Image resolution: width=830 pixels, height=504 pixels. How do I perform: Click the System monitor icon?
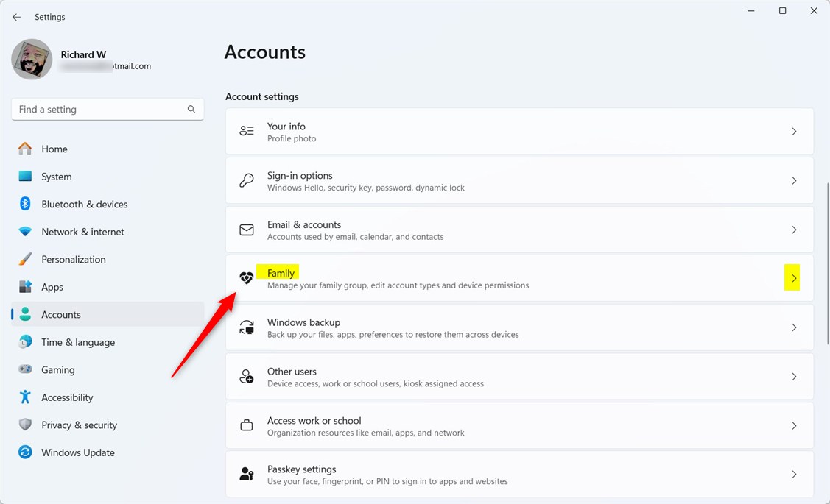(x=25, y=176)
